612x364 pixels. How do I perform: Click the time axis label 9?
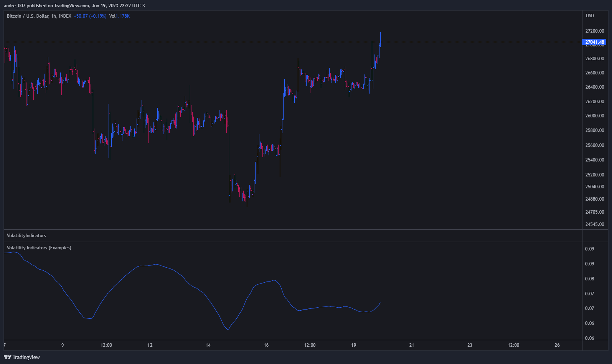[63, 345]
